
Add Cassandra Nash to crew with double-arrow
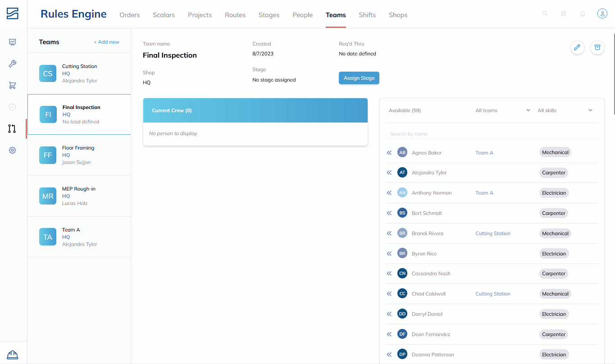click(x=389, y=273)
